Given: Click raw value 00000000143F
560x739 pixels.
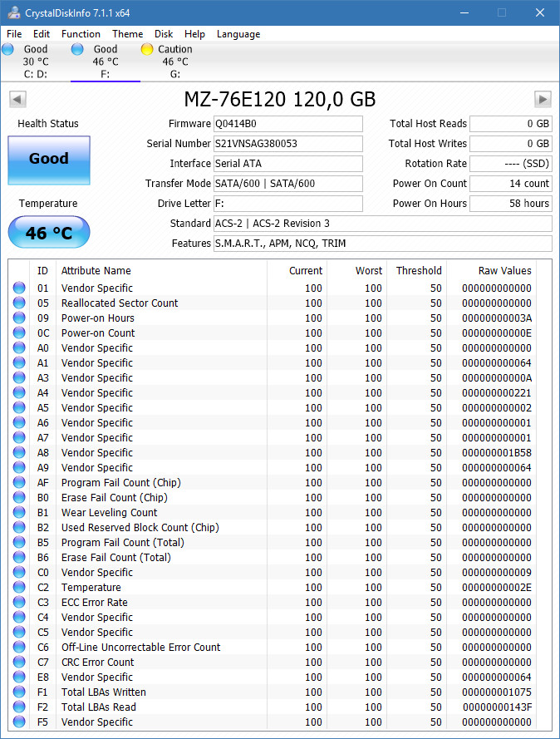Looking at the screenshot, I should (497, 707).
